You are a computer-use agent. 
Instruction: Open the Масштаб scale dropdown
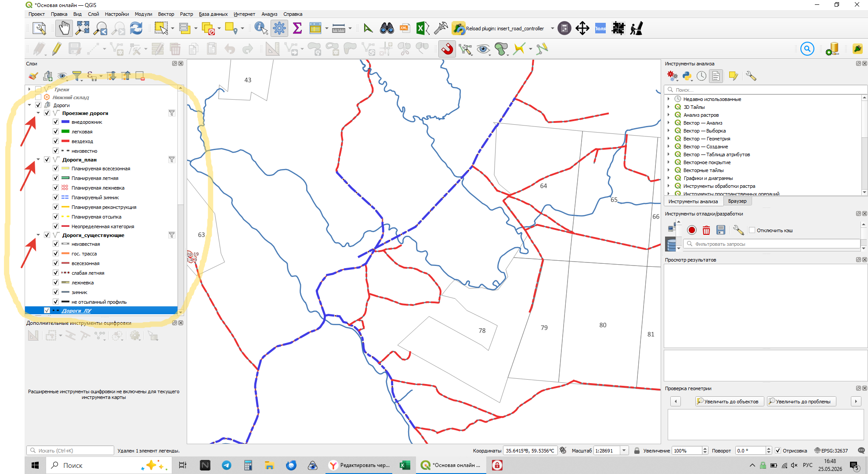click(x=624, y=451)
